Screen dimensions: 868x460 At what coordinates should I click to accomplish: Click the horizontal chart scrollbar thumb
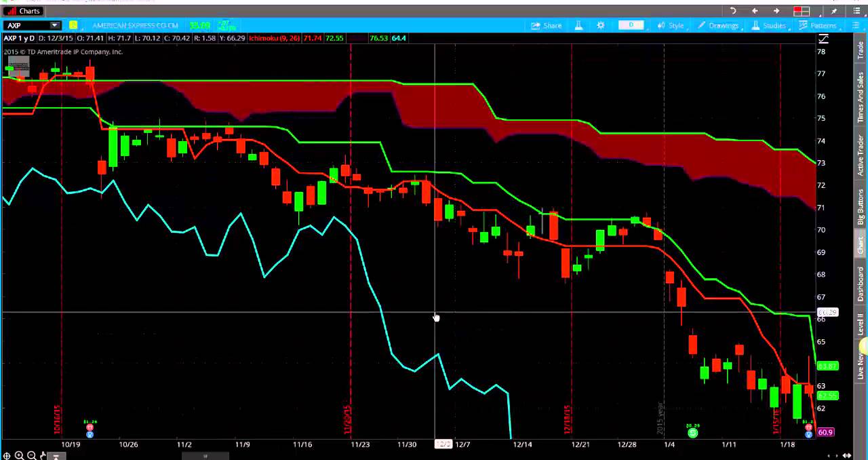click(204, 457)
